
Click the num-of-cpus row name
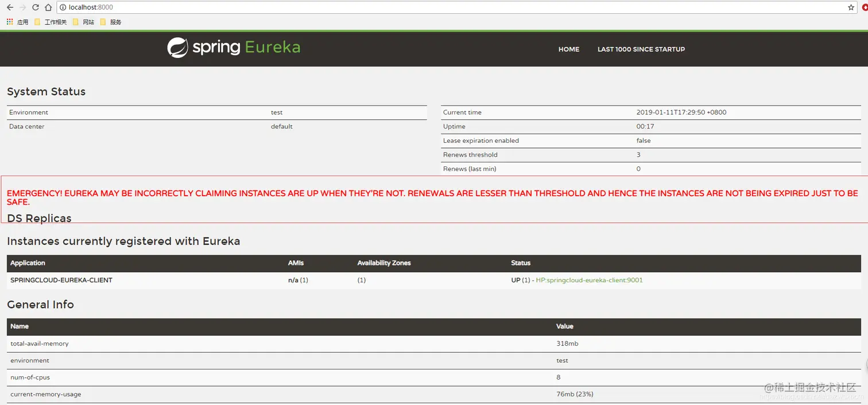point(30,377)
